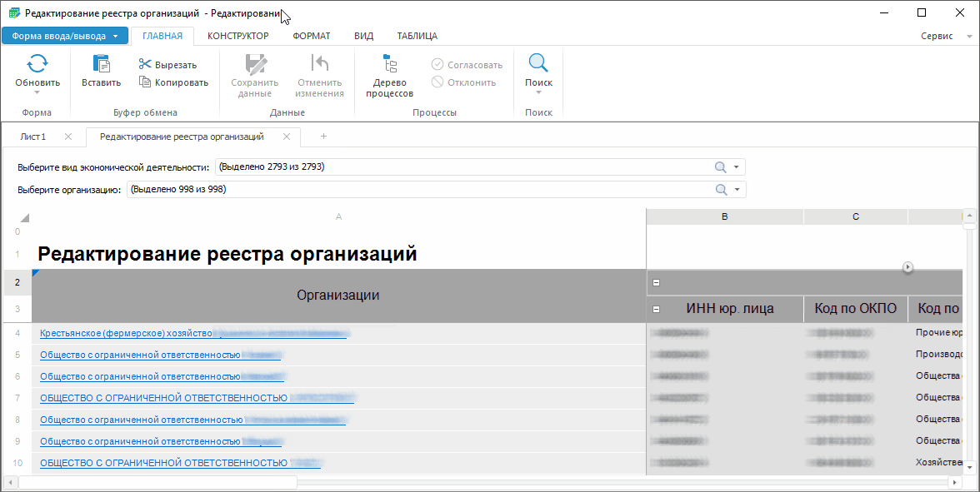Expand экономической деятельности dropdown arrow
Image resolution: width=980 pixels, height=492 pixels.
(737, 167)
